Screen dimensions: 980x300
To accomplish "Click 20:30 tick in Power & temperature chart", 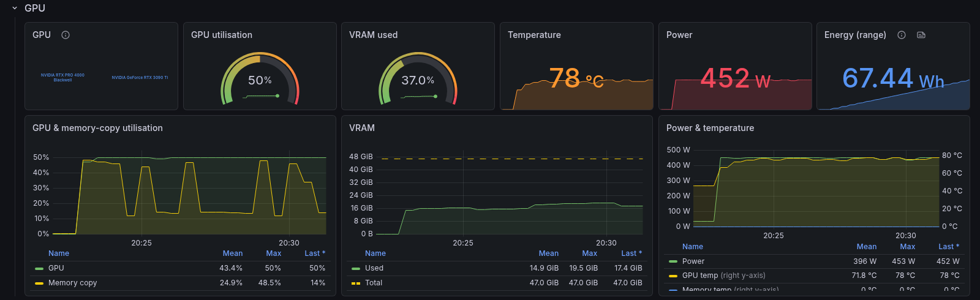I will point(906,236).
